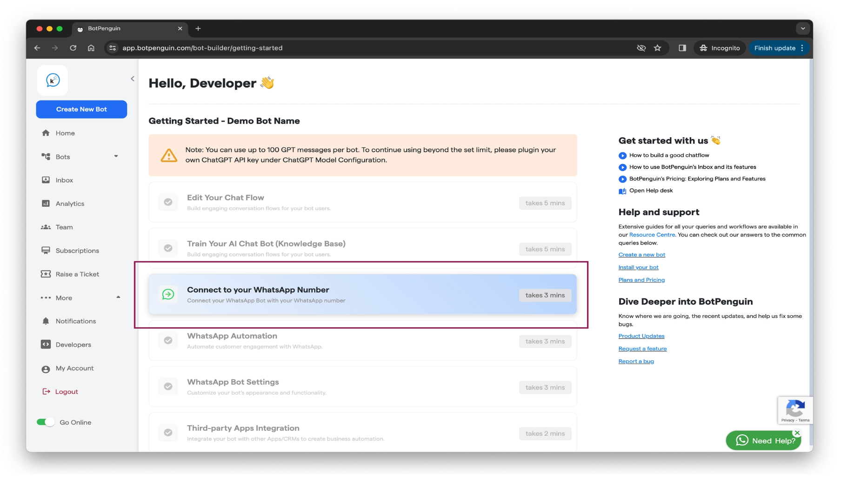Expand the Bots dropdown arrow

point(116,156)
